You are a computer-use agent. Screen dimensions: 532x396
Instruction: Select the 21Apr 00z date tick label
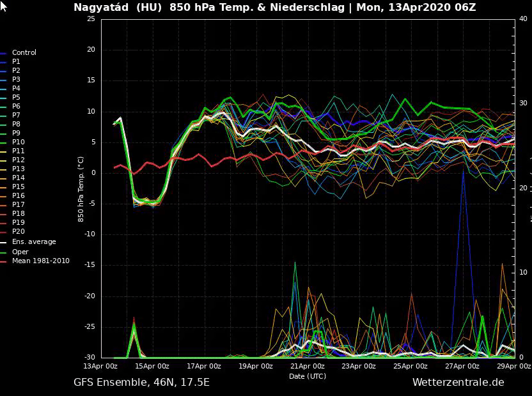(x=308, y=367)
